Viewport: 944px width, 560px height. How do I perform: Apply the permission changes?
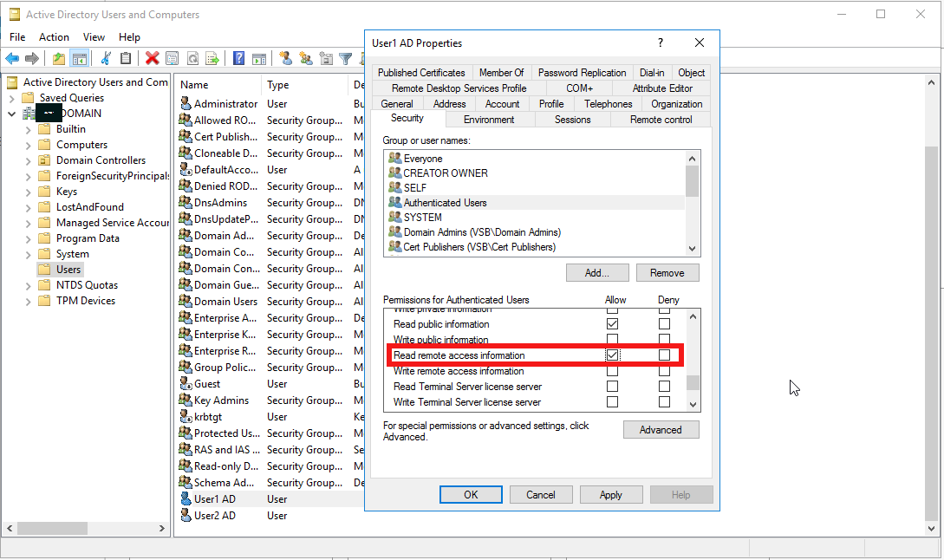coord(610,494)
